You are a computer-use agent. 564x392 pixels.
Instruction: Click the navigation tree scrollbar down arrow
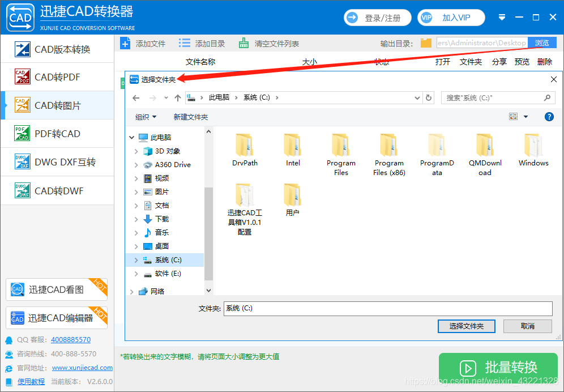click(208, 291)
